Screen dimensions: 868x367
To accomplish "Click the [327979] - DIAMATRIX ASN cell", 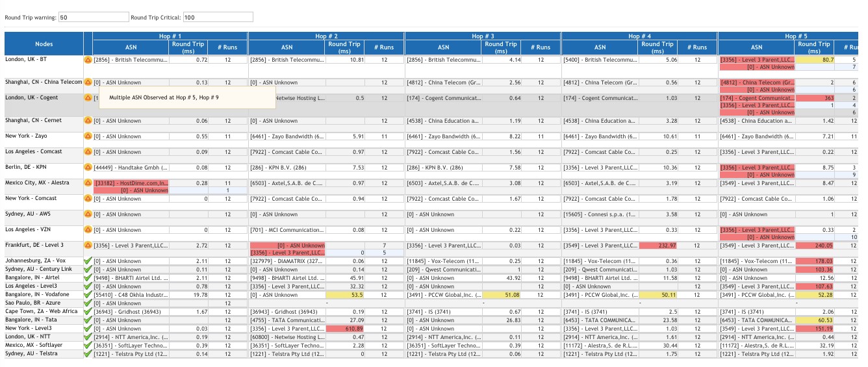I will point(287,261).
